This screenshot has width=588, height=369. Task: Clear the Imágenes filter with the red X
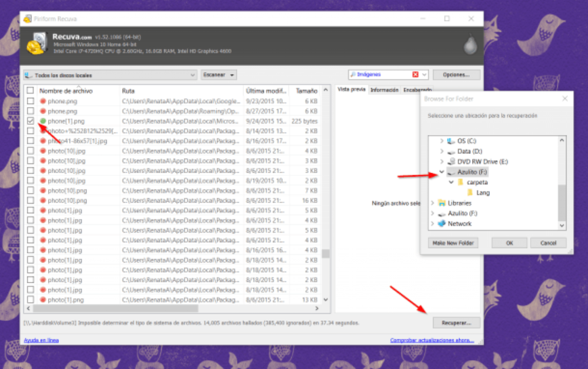point(415,74)
